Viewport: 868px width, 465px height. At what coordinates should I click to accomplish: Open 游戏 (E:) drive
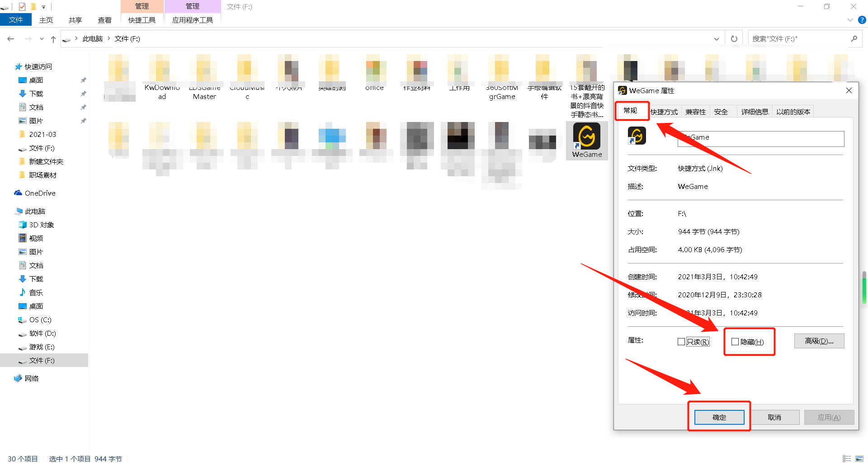click(x=36, y=347)
